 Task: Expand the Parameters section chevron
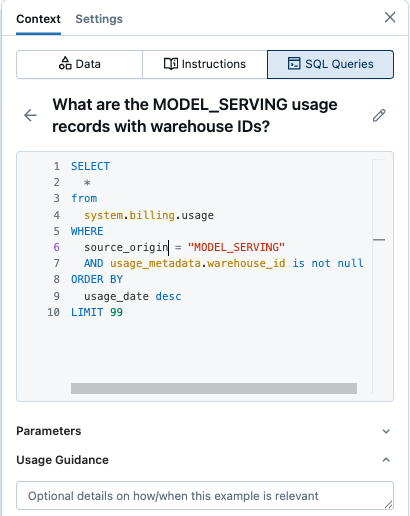(x=386, y=431)
